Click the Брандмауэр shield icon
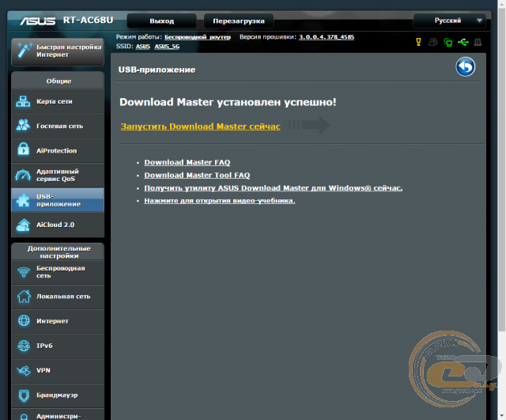The height and width of the screenshot is (420, 506). point(24,395)
